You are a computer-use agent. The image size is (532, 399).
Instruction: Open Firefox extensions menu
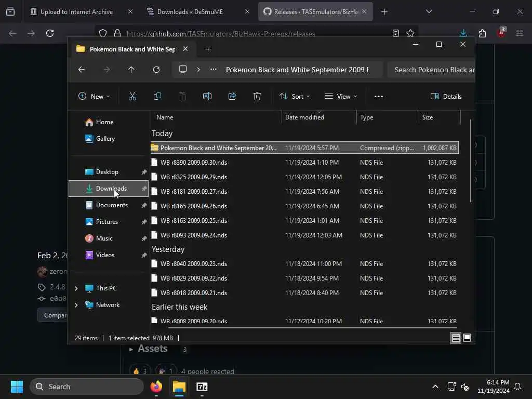(482, 33)
